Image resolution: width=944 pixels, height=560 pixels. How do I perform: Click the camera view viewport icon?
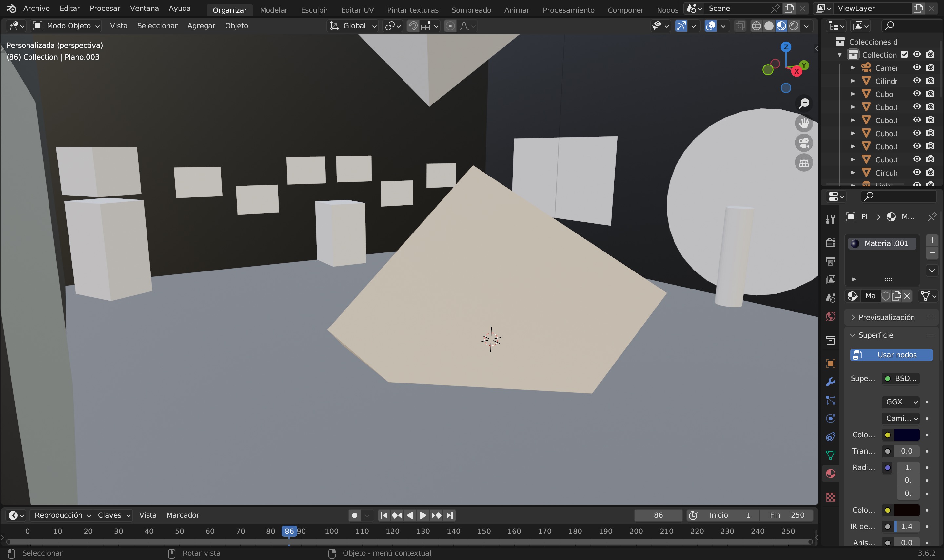click(x=803, y=143)
